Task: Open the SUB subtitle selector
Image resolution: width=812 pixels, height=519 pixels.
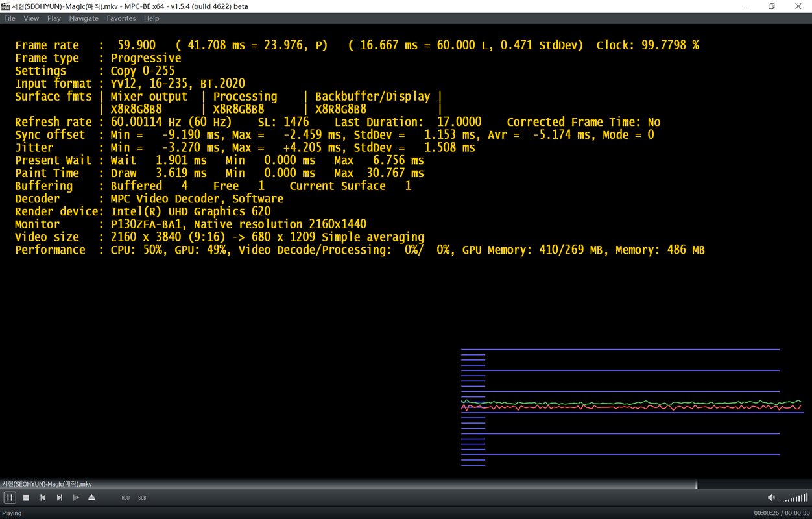Action: [x=142, y=498]
